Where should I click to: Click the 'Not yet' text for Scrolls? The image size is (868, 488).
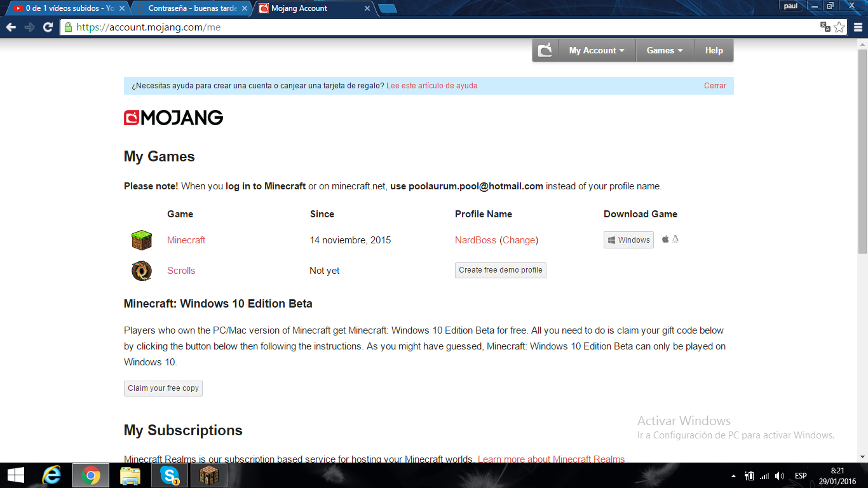[x=325, y=271]
